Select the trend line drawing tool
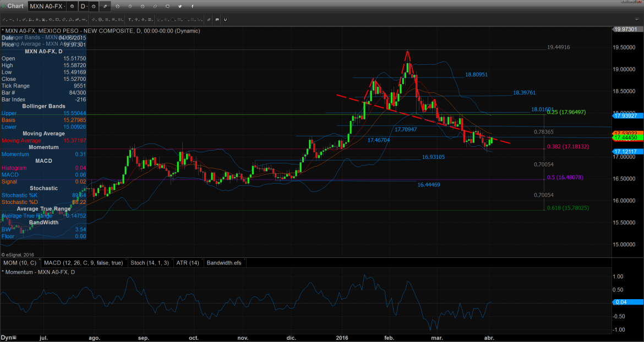 (4, 19)
